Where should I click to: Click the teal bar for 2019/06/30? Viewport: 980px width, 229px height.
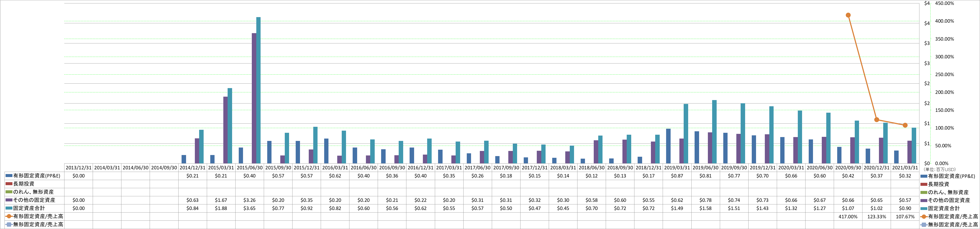pyautogui.click(x=714, y=132)
